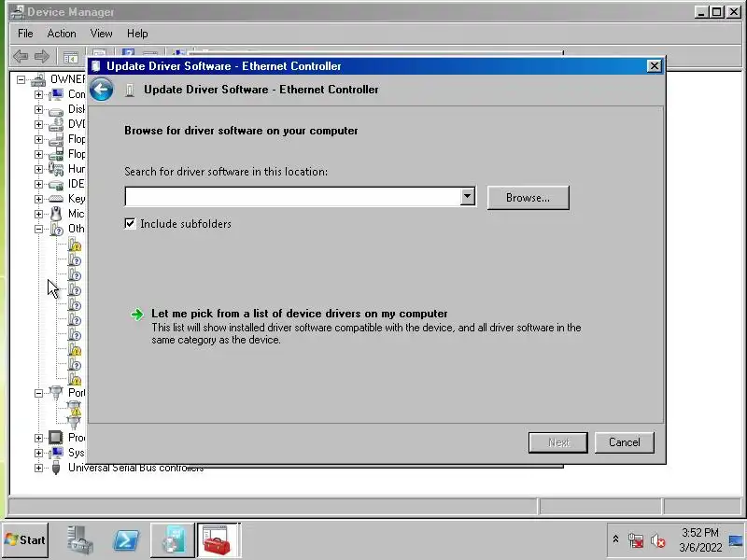Image resolution: width=747 pixels, height=560 pixels.
Task: Click Device Manager toolbar Back arrow
Action: pyautogui.click(x=21, y=57)
